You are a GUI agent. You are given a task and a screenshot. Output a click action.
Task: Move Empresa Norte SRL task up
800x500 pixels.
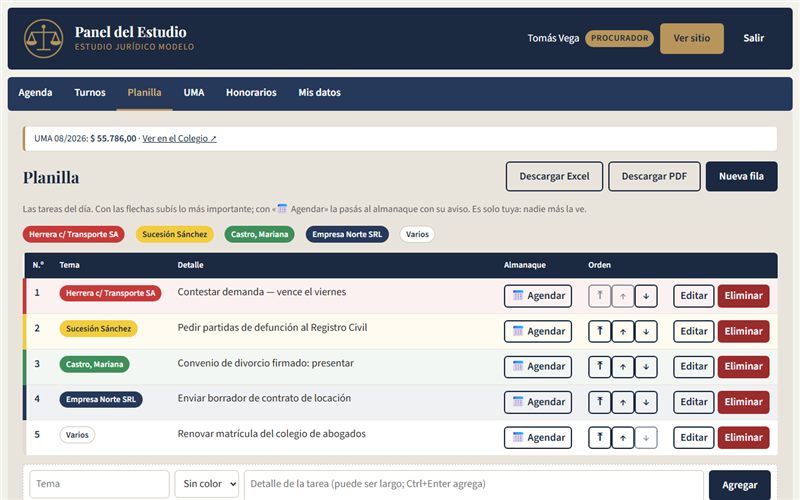[x=622, y=402]
